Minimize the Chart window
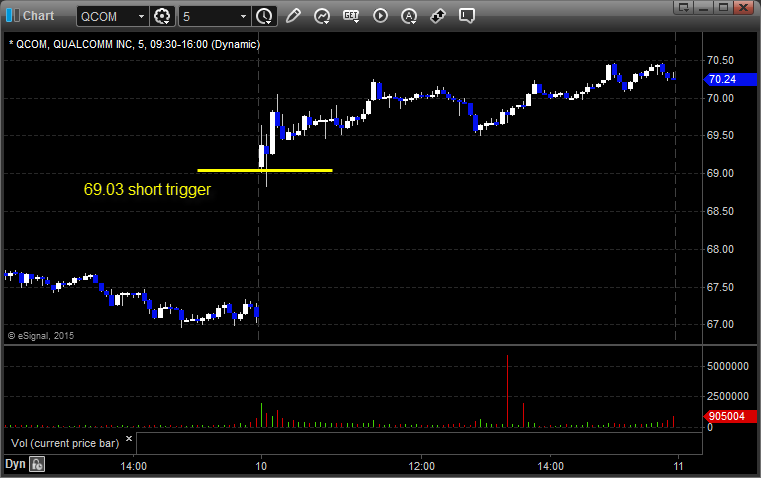The image size is (761, 478). (x=704, y=7)
